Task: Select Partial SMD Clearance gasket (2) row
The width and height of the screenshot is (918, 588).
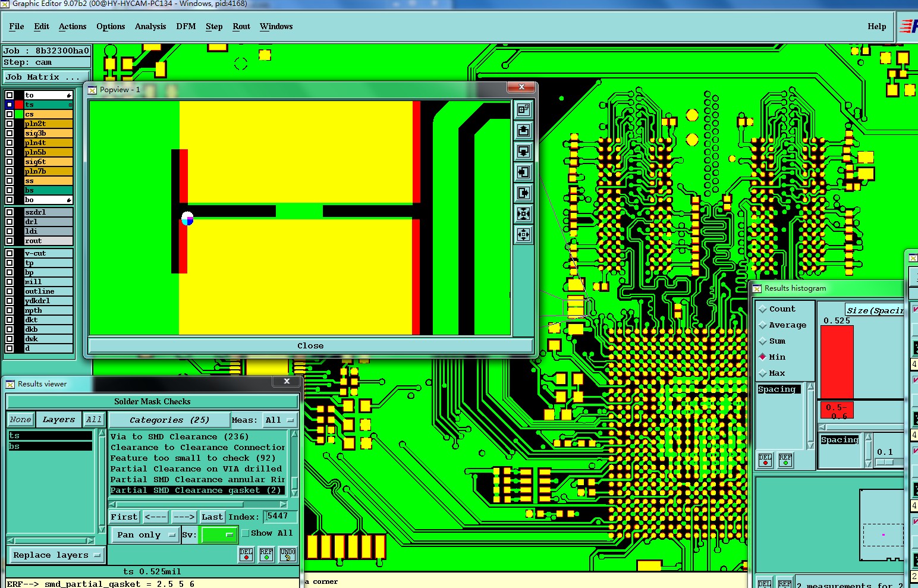Action: [x=197, y=490]
